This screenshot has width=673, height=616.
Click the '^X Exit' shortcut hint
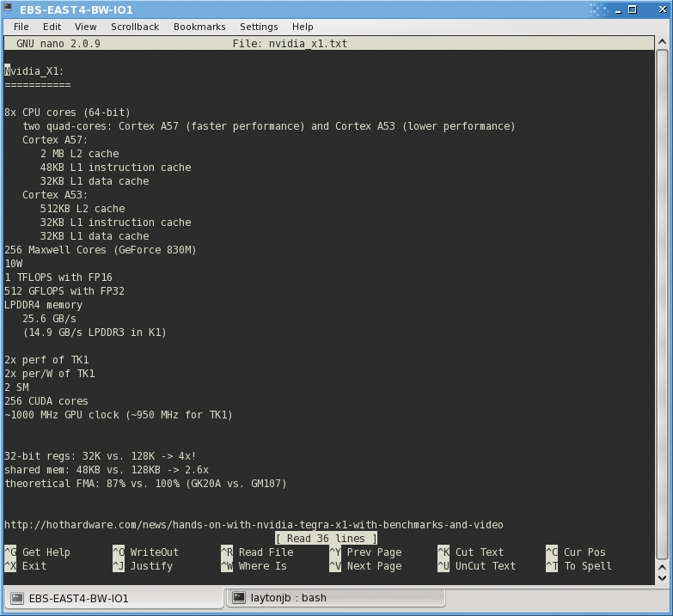point(25,566)
